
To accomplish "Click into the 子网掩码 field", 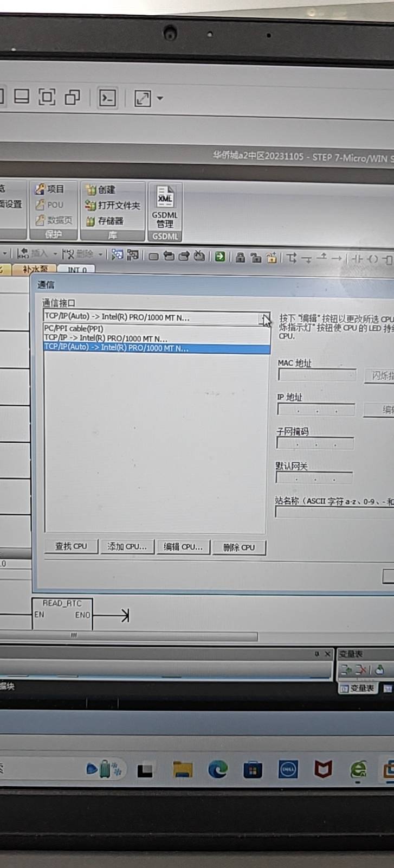I will 315,443.
